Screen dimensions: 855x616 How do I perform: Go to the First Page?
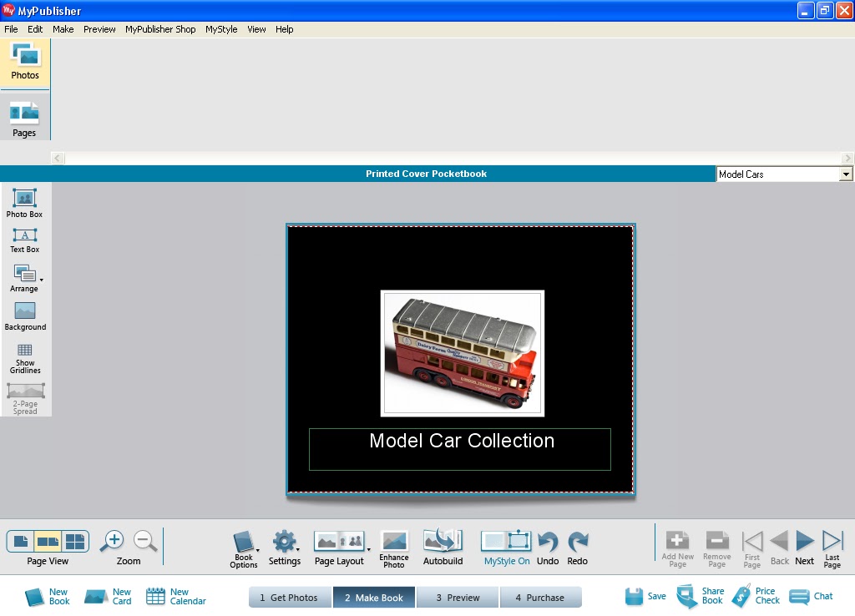[752, 549]
